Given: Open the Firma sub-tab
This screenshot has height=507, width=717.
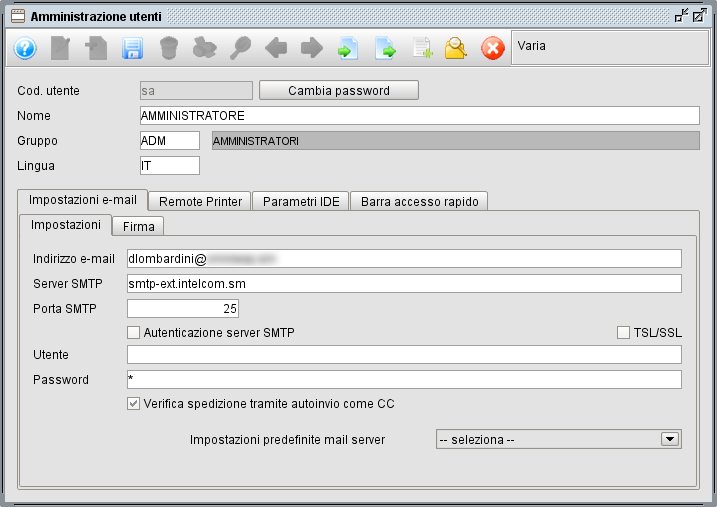Looking at the screenshot, I should coord(138,227).
